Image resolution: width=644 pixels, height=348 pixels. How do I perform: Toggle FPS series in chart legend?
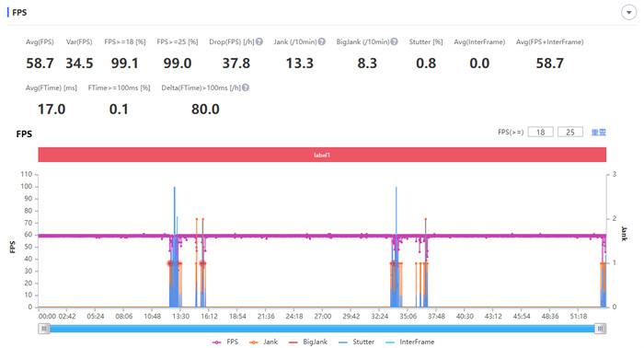coord(225,342)
